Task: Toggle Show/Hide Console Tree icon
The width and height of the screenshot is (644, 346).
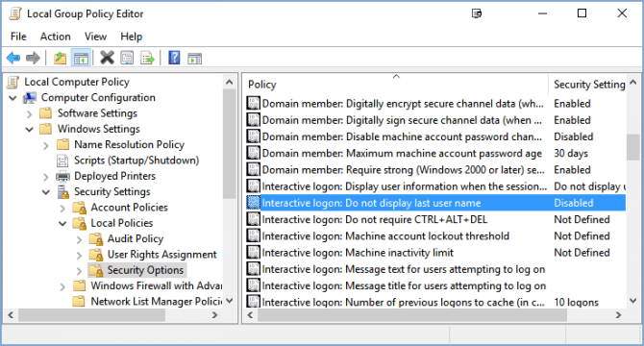Action: (81, 58)
